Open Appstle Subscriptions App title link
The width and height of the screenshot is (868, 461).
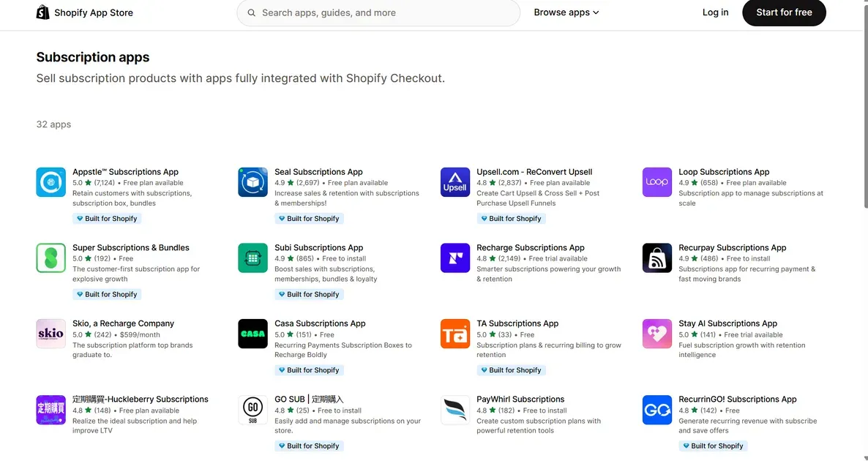pos(126,172)
